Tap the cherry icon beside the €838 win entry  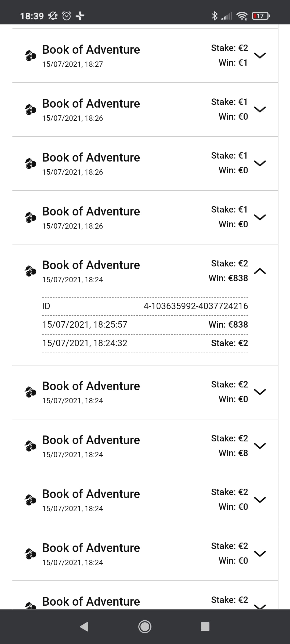pyautogui.click(x=30, y=271)
